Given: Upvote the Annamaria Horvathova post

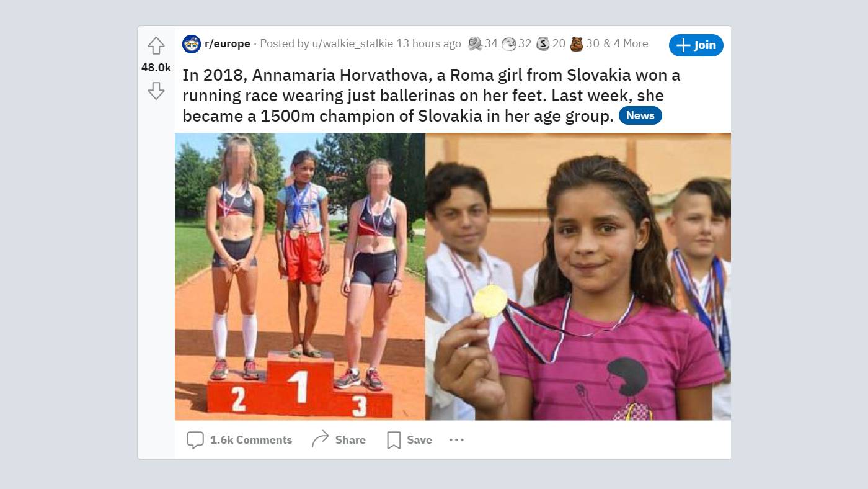Looking at the screenshot, I should point(156,45).
